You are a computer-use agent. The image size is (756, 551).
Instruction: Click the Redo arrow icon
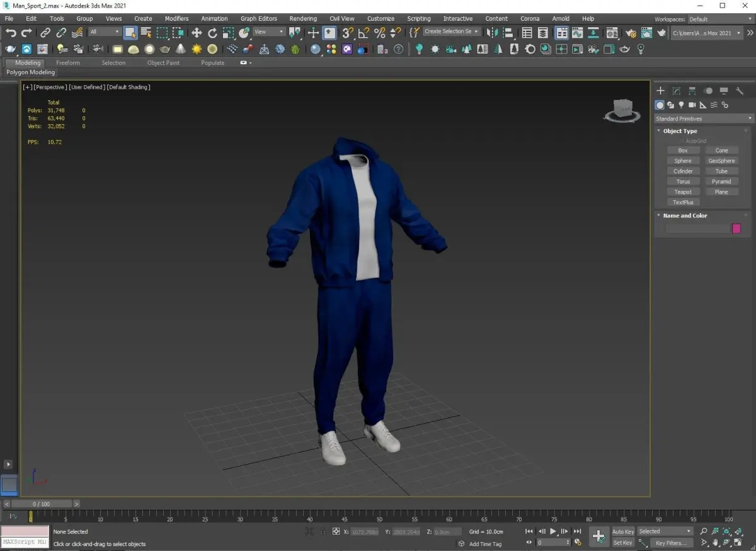[26, 33]
